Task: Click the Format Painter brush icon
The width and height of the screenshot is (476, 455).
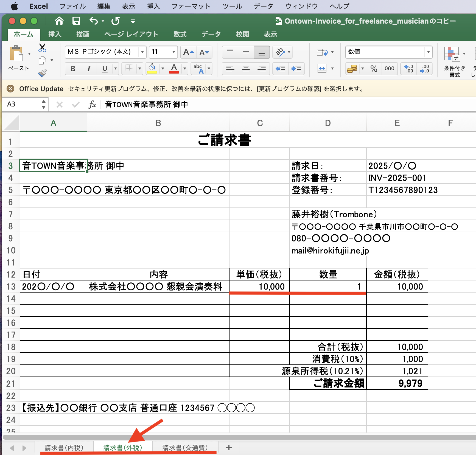Action: [x=42, y=73]
